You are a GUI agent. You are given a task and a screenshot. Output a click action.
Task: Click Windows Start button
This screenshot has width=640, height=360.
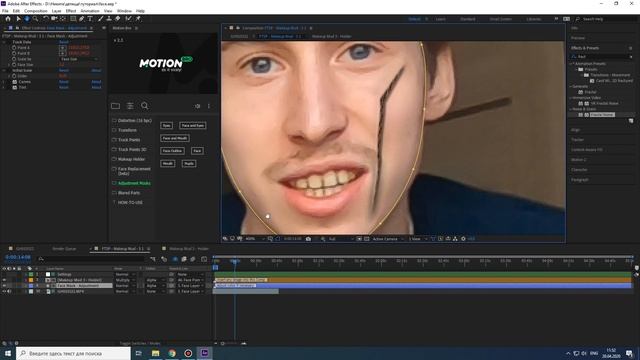(x=8, y=353)
